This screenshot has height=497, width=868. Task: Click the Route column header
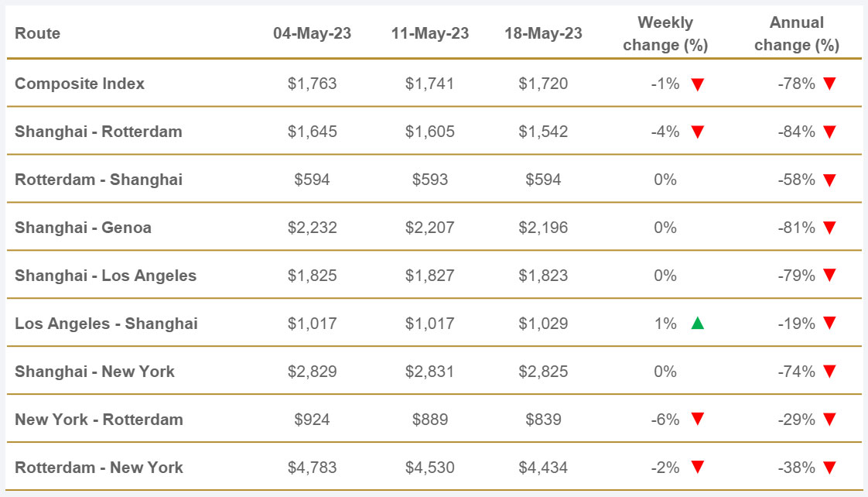37,34
